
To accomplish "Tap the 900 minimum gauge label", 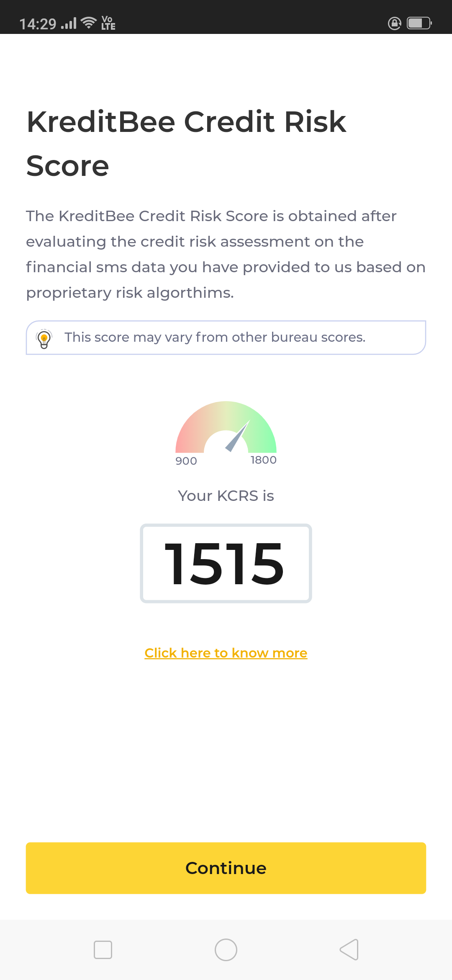I will tap(186, 461).
